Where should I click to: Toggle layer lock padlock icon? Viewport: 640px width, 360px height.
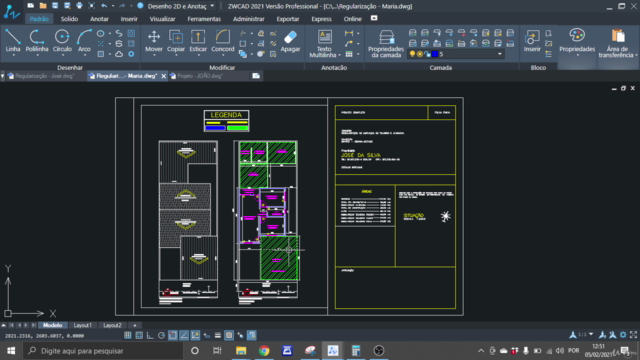pos(427,54)
